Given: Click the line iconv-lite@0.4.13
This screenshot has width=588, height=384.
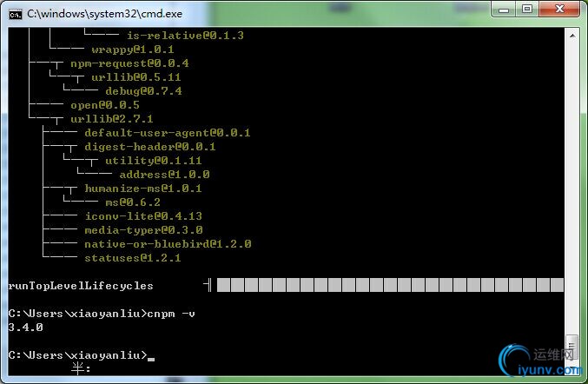Looking at the screenshot, I should [x=143, y=216].
